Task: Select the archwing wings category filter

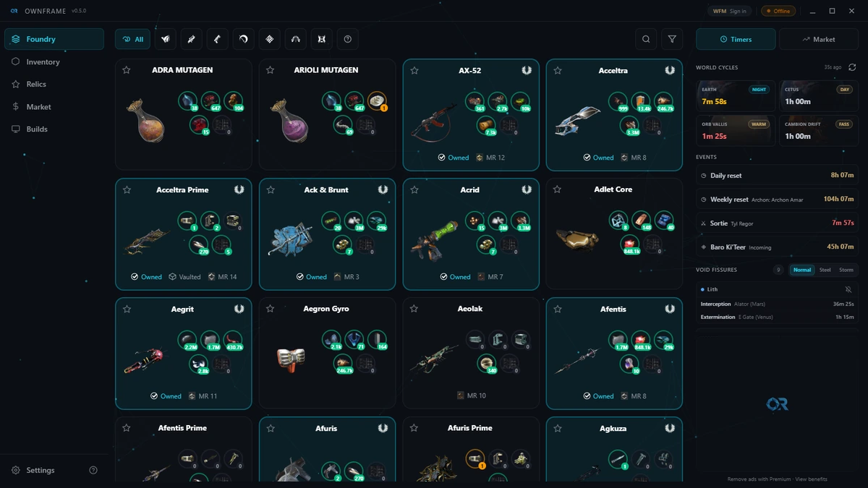Action: (x=296, y=39)
